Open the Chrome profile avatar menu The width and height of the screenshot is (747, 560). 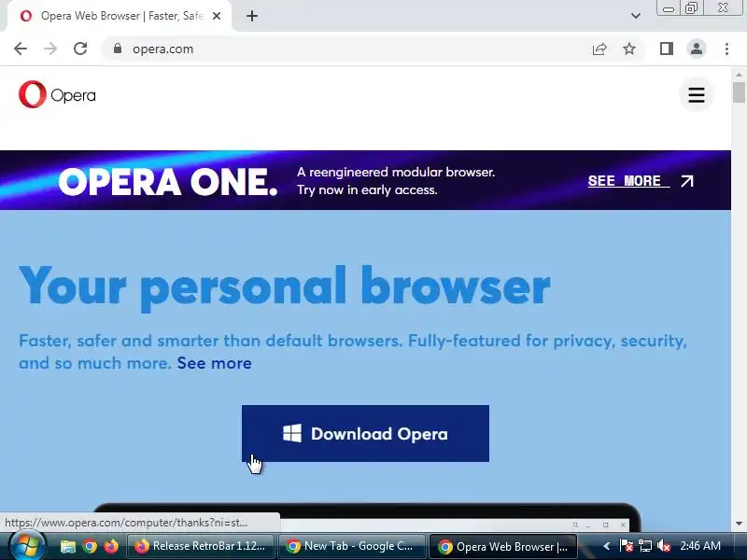pyautogui.click(x=696, y=49)
